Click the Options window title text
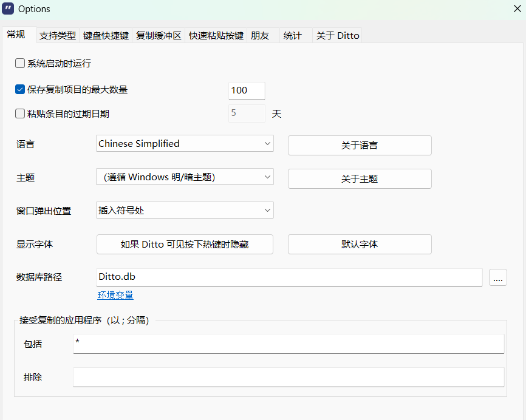 [x=34, y=9]
